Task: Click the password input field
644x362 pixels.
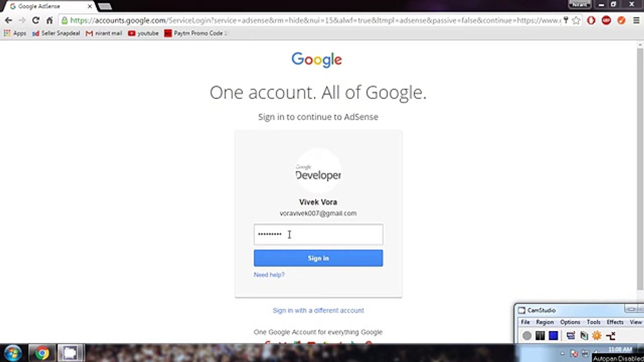Action: coord(318,234)
